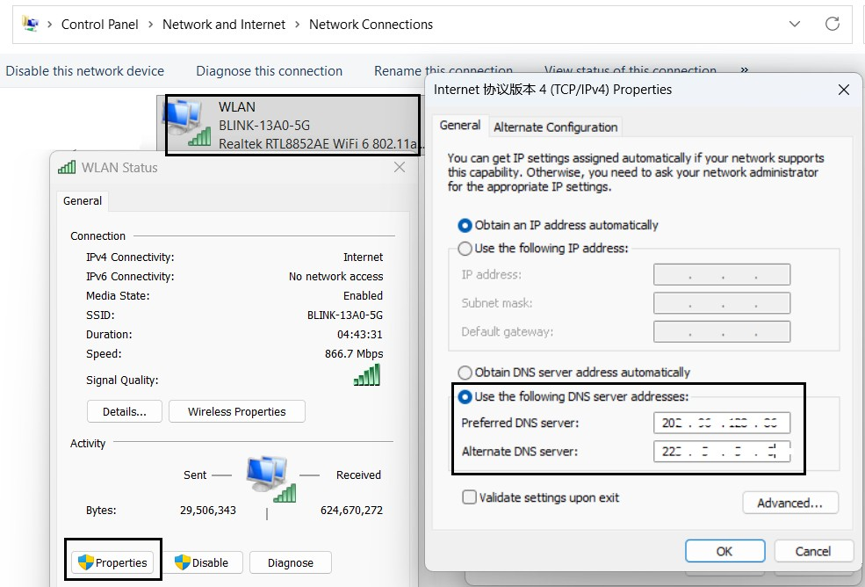Select the General tab in WLAN Status
The height and width of the screenshot is (587, 865).
click(82, 201)
